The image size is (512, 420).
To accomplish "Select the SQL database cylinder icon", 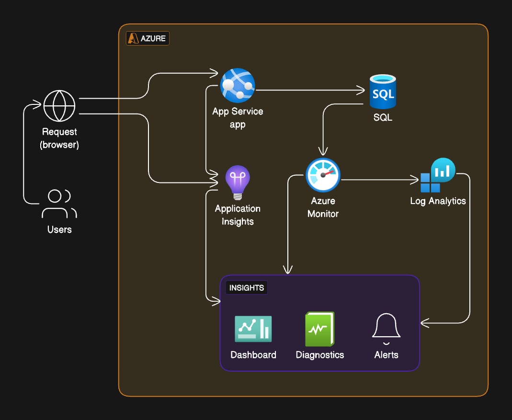I will click(x=383, y=91).
